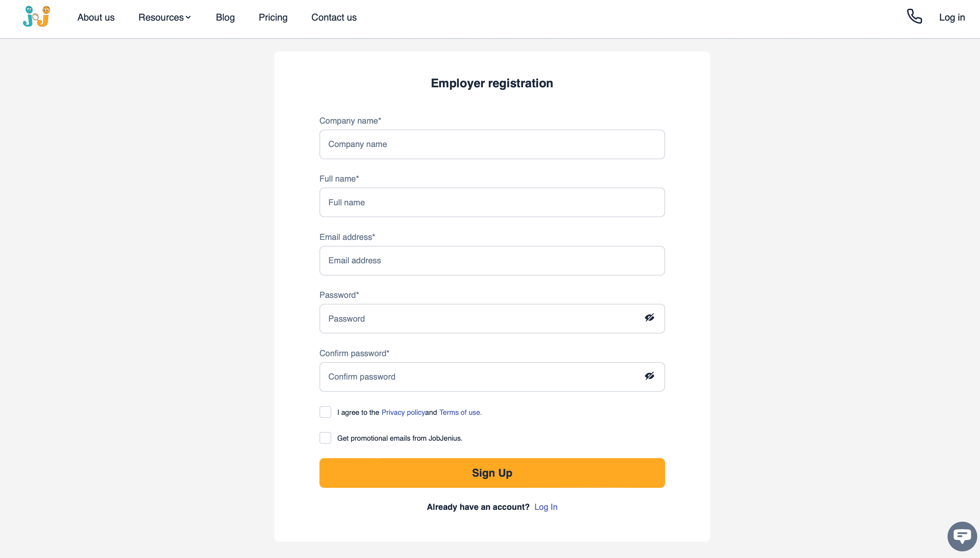Toggle the Terms of use agreement checkbox
The width and height of the screenshot is (980, 558).
pos(325,411)
